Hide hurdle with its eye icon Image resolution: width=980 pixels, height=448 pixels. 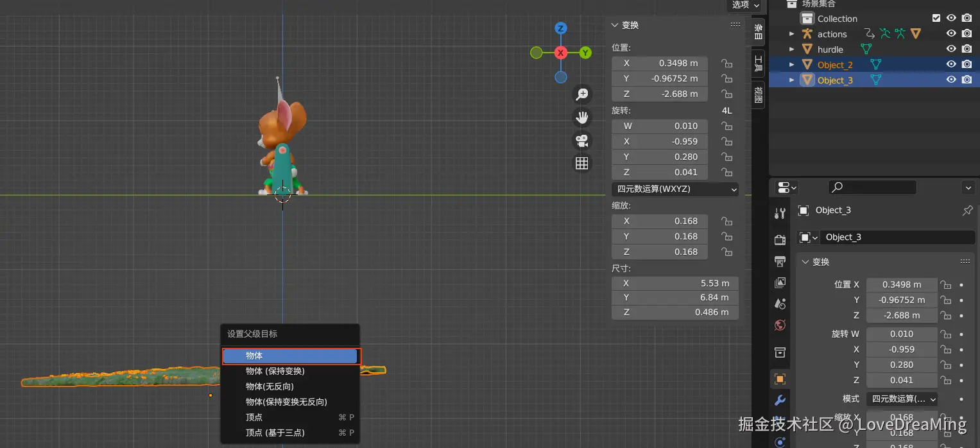951,49
